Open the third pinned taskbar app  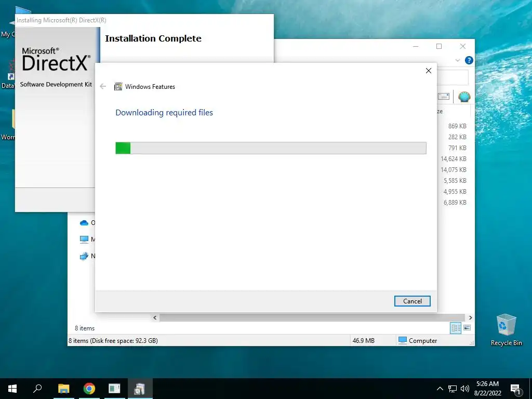[114, 389]
